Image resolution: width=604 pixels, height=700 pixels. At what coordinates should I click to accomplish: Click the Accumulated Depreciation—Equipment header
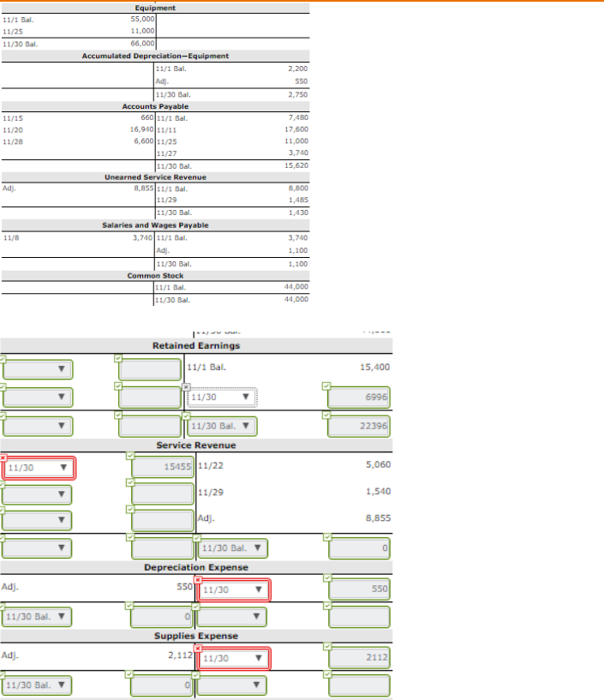(x=155, y=56)
